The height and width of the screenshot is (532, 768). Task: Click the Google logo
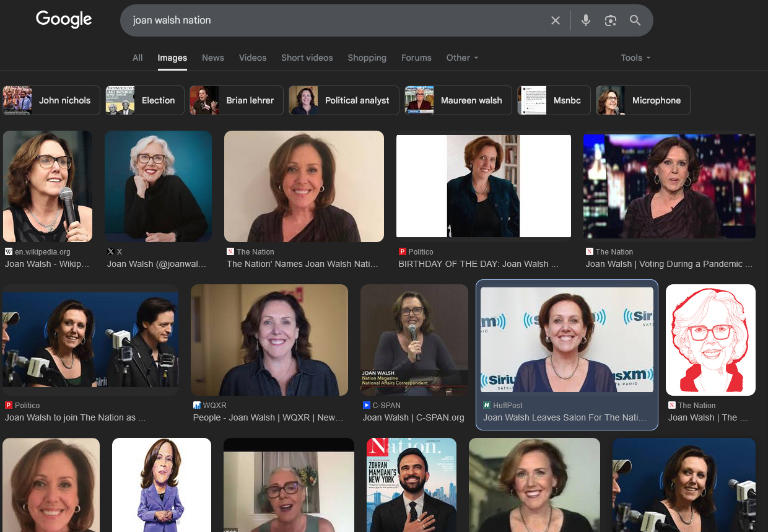point(64,20)
